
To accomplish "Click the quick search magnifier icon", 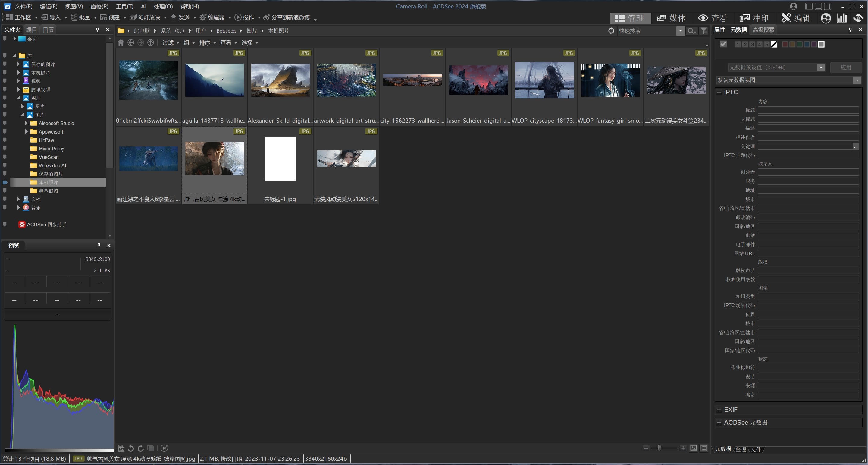I will (x=691, y=31).
